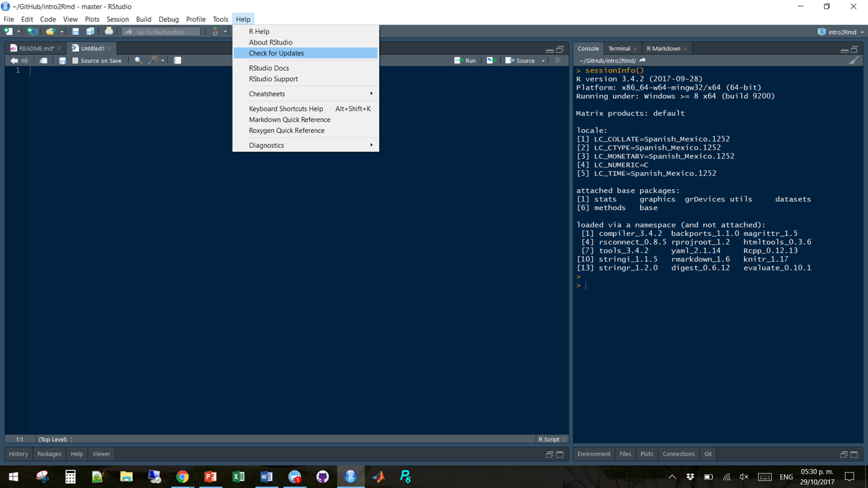
Task: Close the Terminal tab
Action: click(635, 49)
